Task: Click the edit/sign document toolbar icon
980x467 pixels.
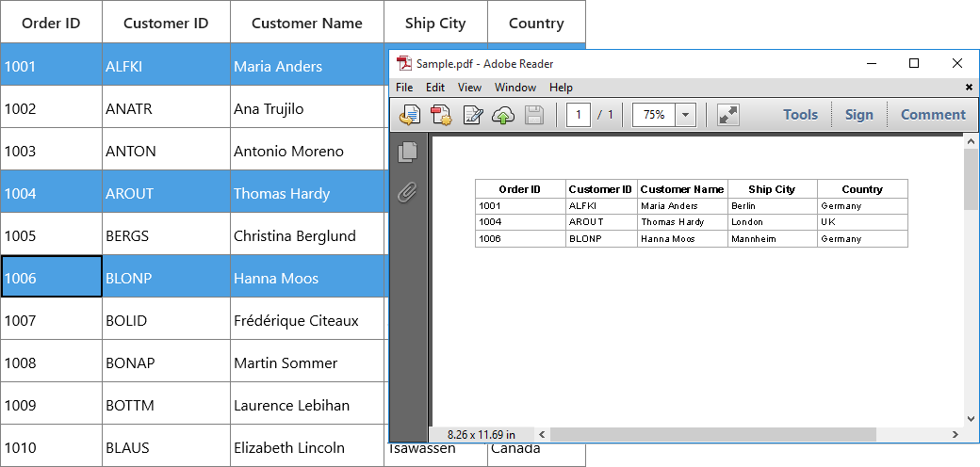Action: click(x=472, y=115)
